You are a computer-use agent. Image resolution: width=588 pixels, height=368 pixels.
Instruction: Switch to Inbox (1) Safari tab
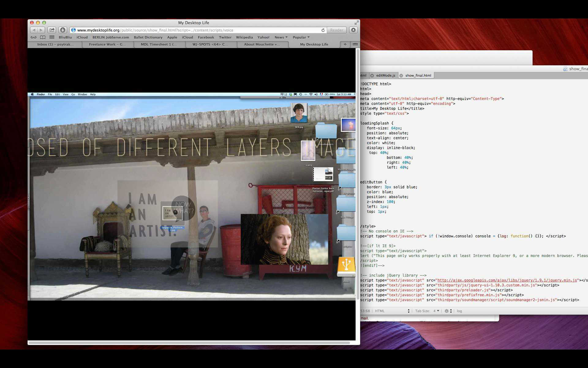click(x=55, y=44)
